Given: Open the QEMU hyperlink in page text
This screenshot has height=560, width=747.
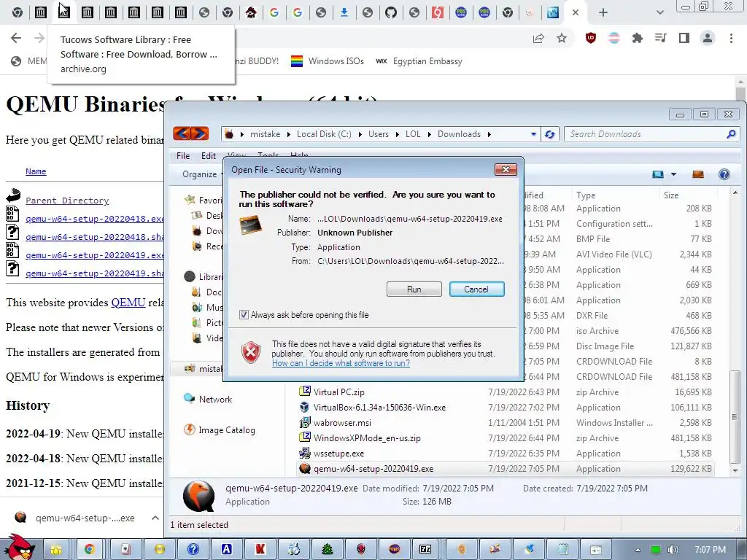Looking at the screenshot, I should coord(128,303).
